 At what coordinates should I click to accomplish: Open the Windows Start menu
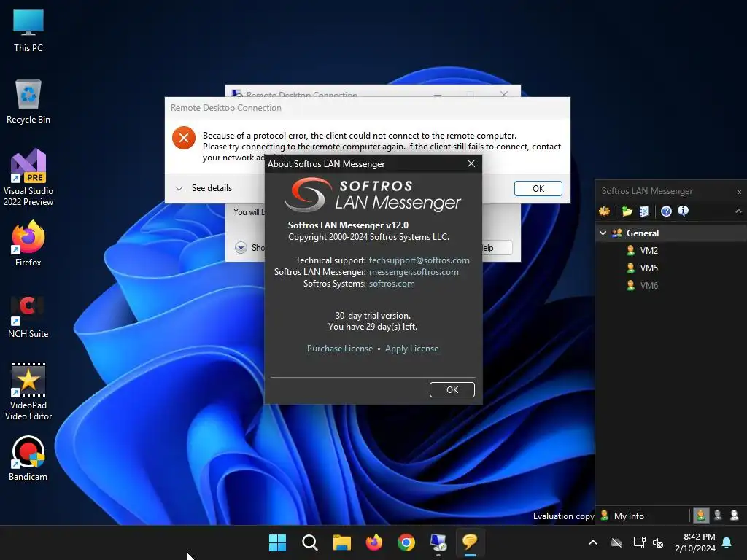(277, 542)
